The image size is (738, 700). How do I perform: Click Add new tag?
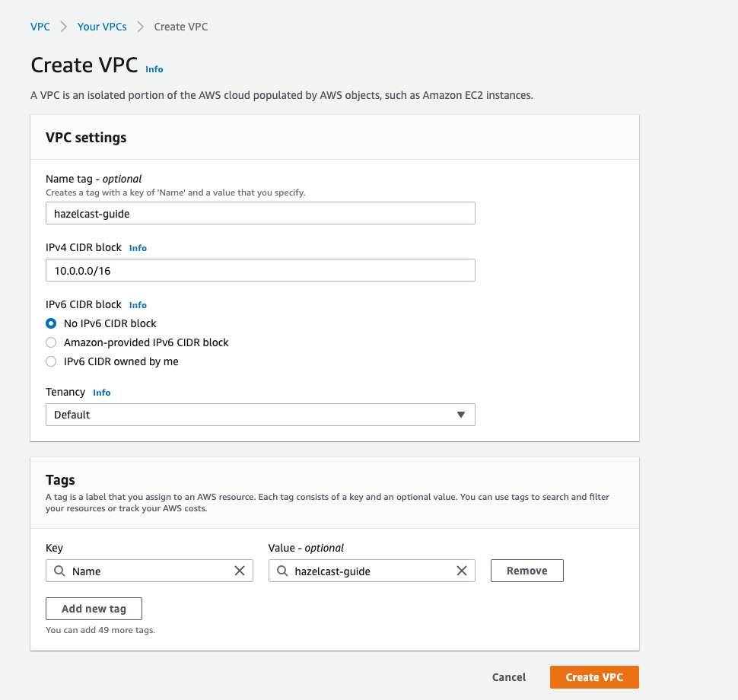coord(94,608)
